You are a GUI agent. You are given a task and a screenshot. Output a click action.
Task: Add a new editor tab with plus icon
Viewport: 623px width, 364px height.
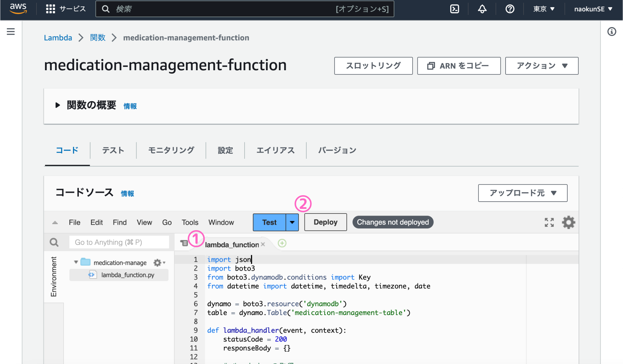(282, 243)
